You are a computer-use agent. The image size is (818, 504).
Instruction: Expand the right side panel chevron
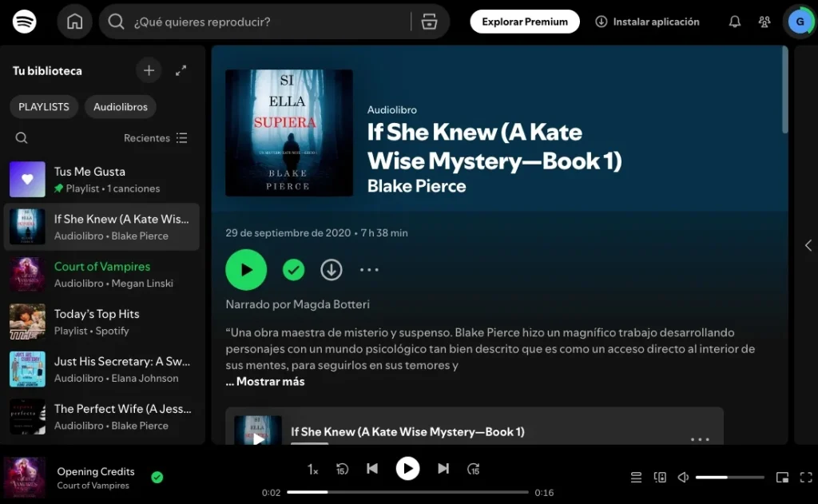(x=808, y=245)
